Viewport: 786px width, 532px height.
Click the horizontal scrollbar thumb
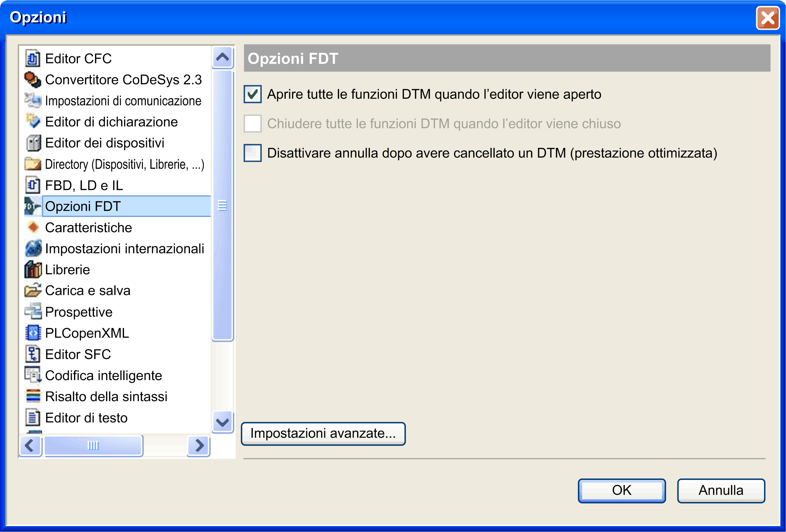[93, 445]
